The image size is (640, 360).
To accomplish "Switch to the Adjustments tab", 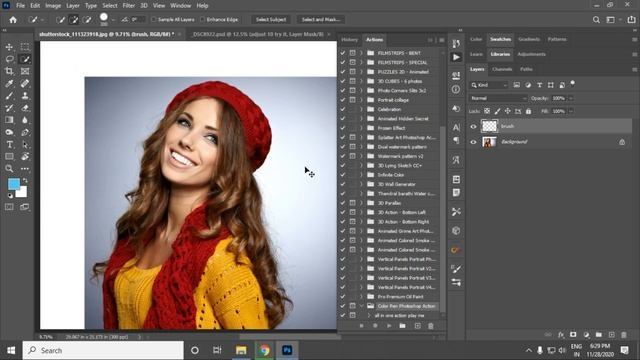I will [x=531, y=54].
